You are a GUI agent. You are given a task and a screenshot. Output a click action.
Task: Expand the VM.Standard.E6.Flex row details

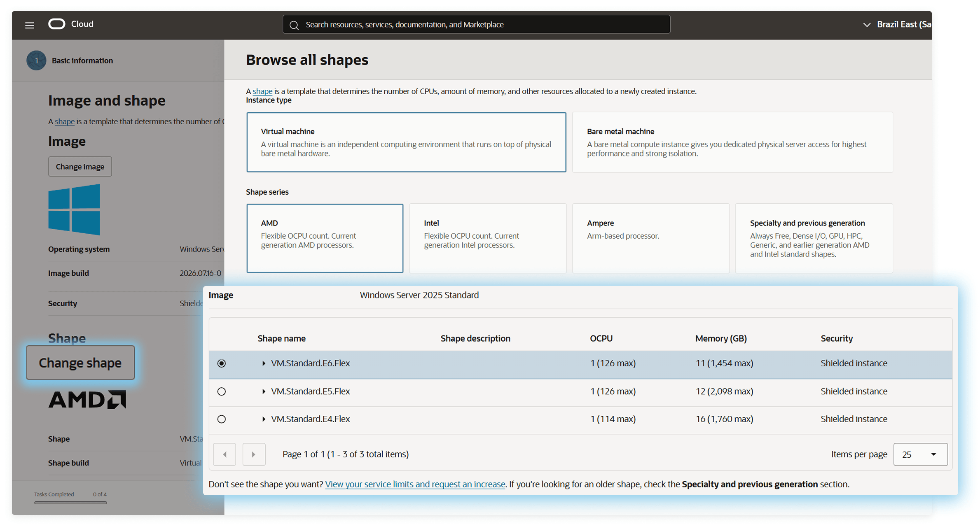pyautogui.click(x=264, y=363)
